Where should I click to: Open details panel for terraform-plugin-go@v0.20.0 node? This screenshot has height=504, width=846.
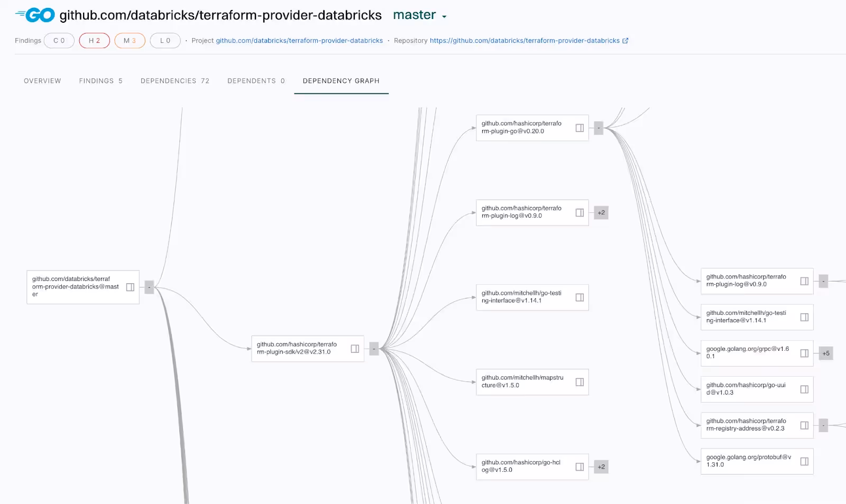tap(580, 128)
